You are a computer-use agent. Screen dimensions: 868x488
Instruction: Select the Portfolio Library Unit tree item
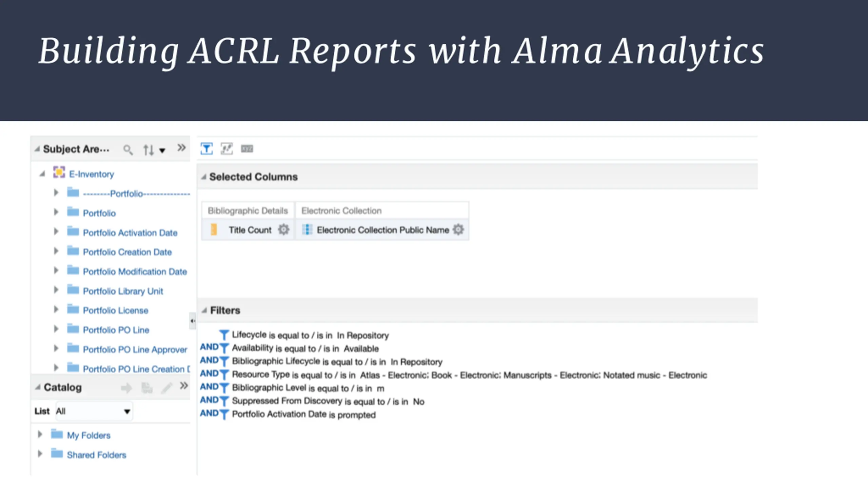[123, 291]
